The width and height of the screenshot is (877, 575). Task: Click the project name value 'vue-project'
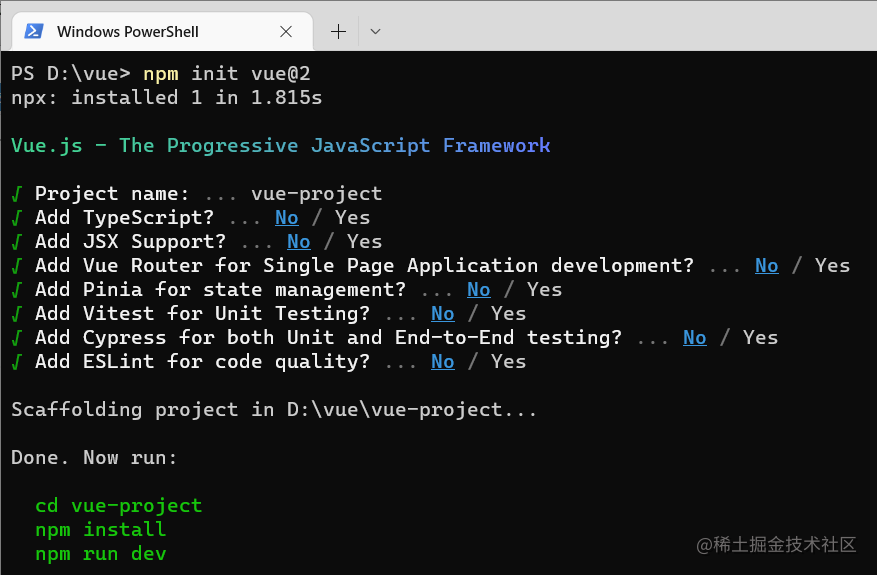(x=317, y=194)
